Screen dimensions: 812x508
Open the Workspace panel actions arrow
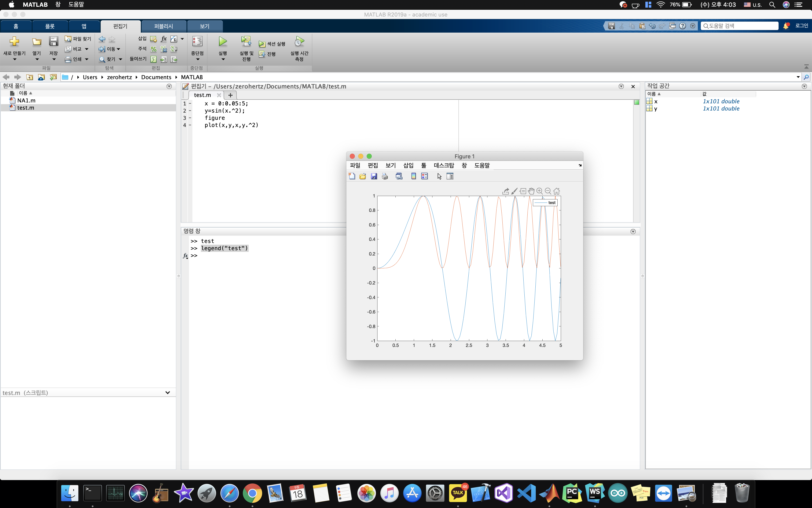tap(804, 86)
